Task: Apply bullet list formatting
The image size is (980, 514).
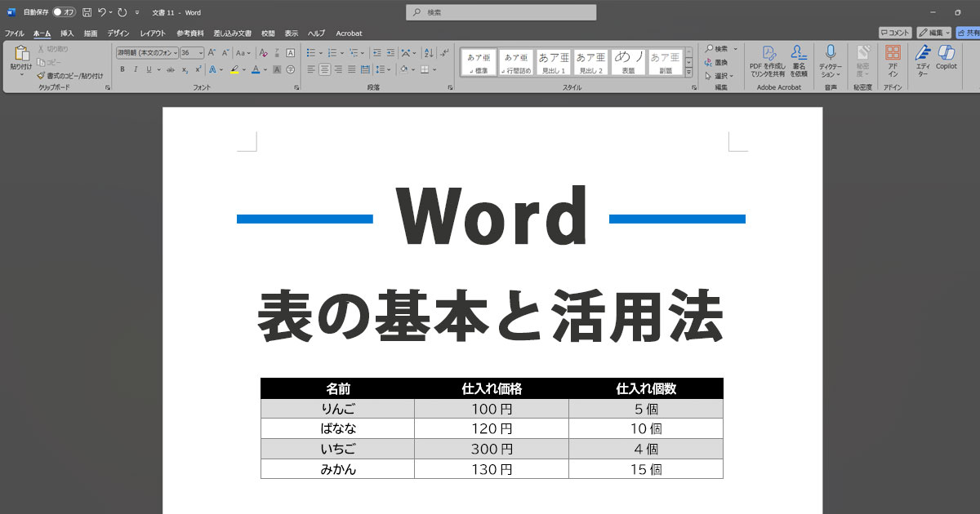Action: tap(311, 52)
